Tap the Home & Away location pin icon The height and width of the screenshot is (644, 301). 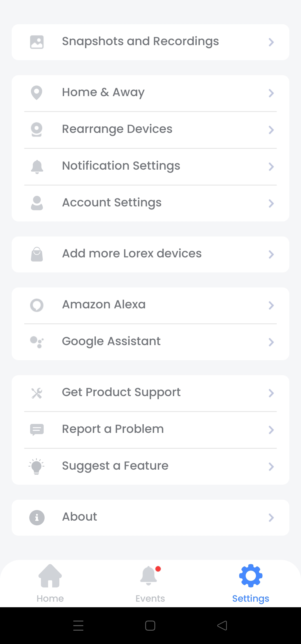(x=37, y=93)
